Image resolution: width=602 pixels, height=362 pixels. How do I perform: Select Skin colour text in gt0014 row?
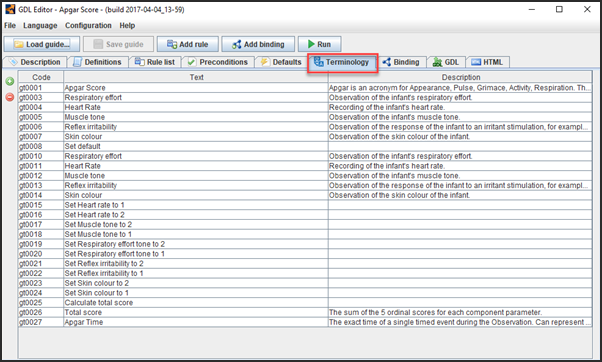pos(196,195)
